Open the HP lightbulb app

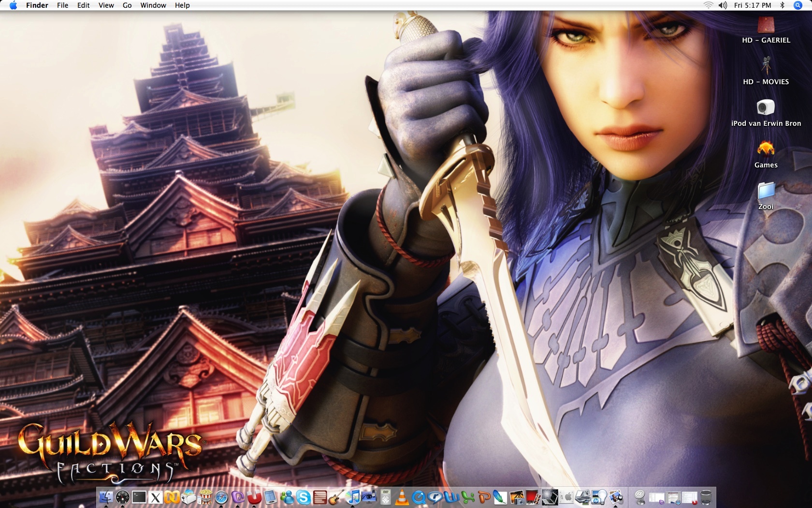point(599,497)
